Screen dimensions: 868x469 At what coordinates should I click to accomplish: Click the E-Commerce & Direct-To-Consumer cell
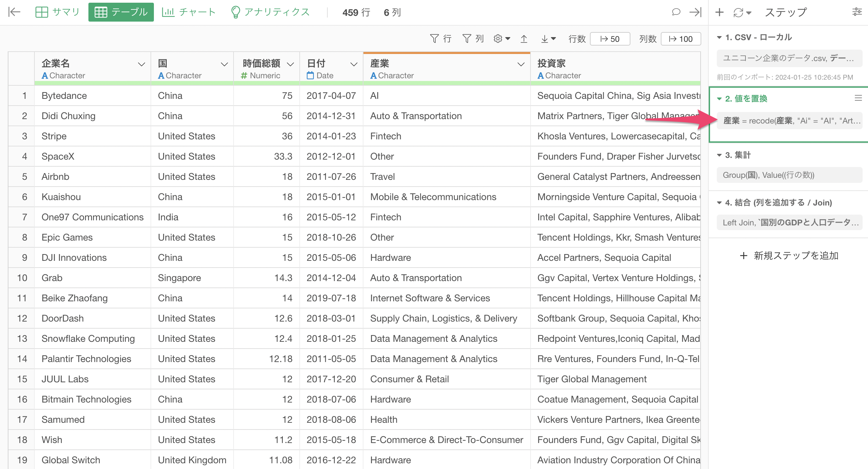tap(447, 440)
